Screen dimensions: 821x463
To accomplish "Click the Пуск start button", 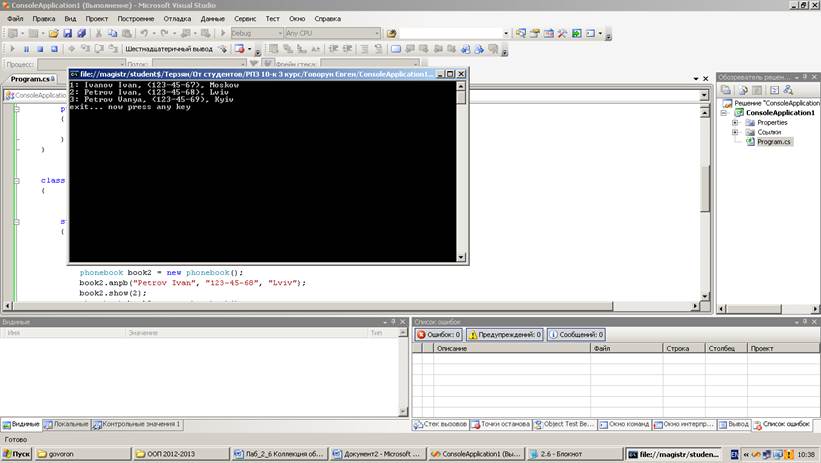I will coord(16,453).
